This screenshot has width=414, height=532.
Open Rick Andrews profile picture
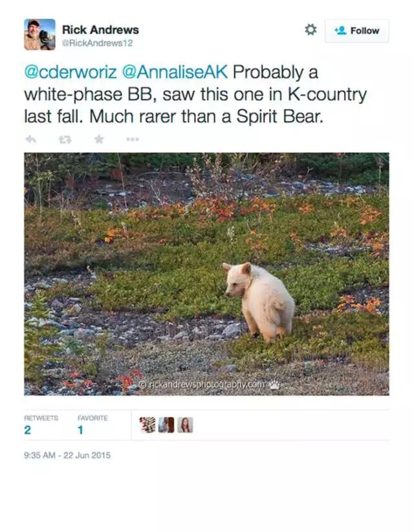39,34
